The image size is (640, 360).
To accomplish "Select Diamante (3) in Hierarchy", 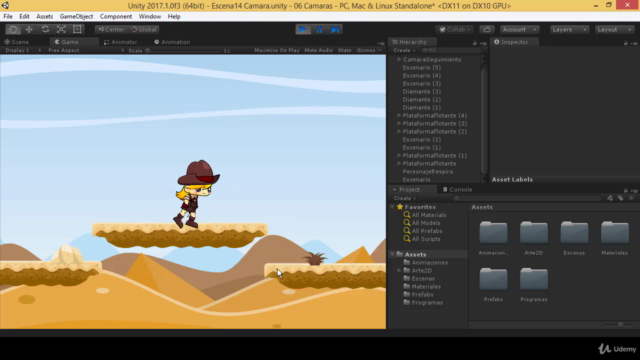I will click(421, 91).
